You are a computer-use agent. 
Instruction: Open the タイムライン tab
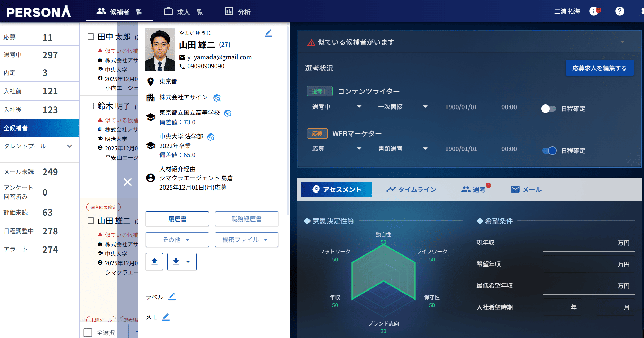pos(411,189)
